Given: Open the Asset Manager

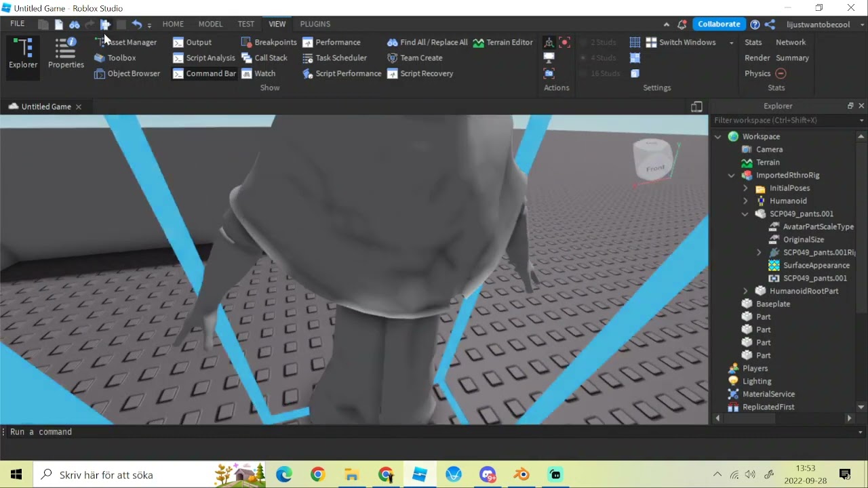Looking at the screenshot, I should click(126, 42).
